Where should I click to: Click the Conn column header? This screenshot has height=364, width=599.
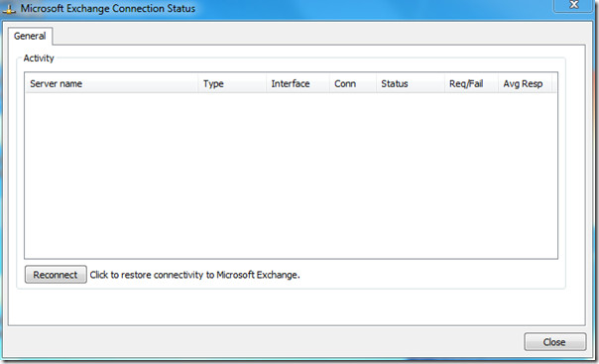click(353, 83)
